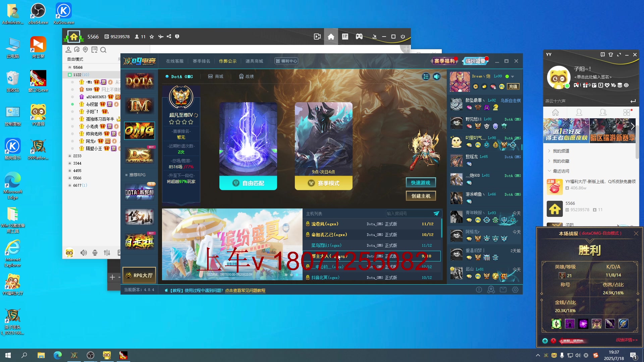Click the info icon in the 09 status bar
The height and width of the screenshot is (362, 644).
(x=479, y=290)
